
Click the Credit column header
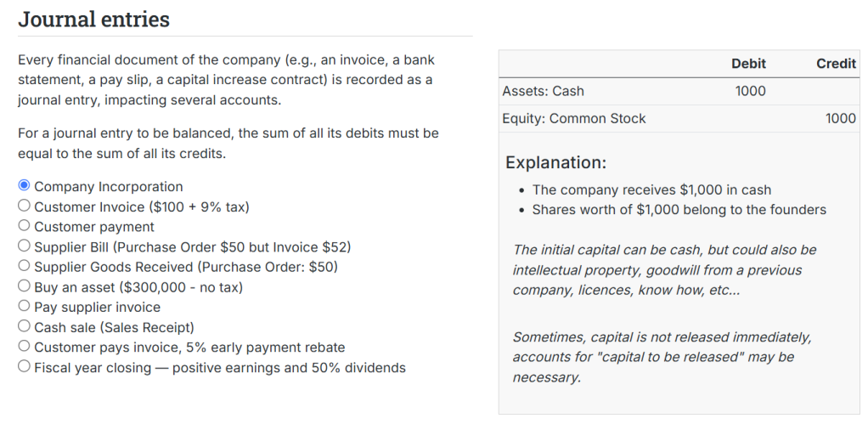point(836,64)
